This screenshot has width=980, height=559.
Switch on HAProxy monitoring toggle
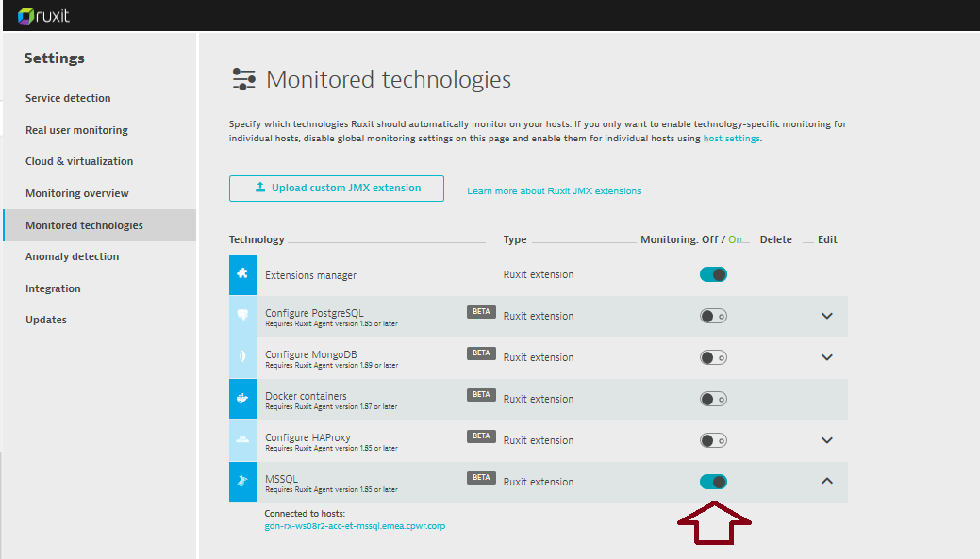click(x=713, y=440)
